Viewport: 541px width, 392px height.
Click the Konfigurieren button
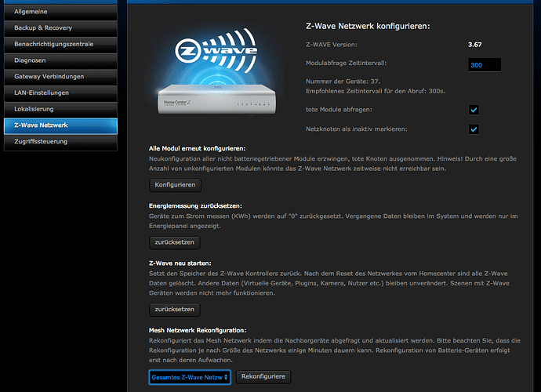(x=175, y=185)
